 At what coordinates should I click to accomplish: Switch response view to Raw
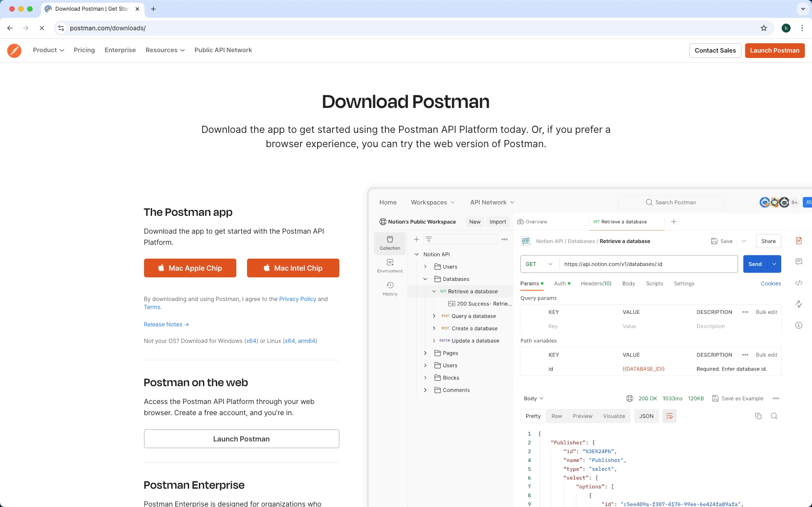click(556, 416)
